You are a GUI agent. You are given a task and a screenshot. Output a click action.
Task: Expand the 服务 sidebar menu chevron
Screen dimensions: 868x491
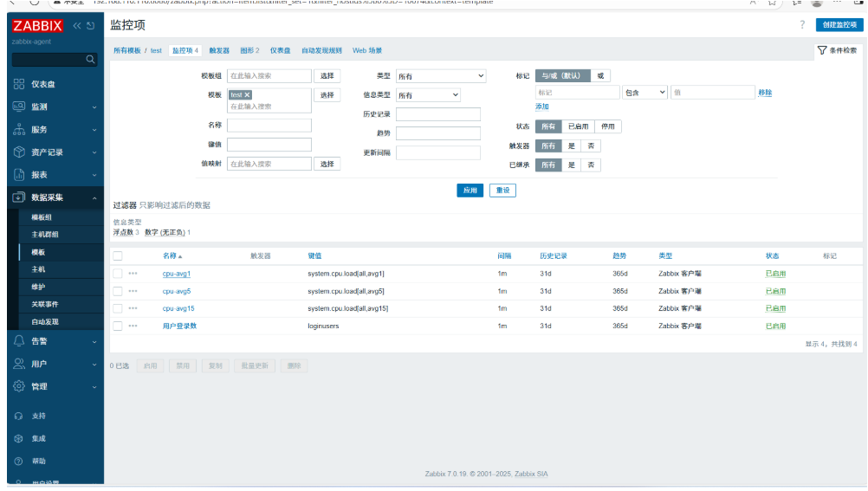click(x=94, y=130)
